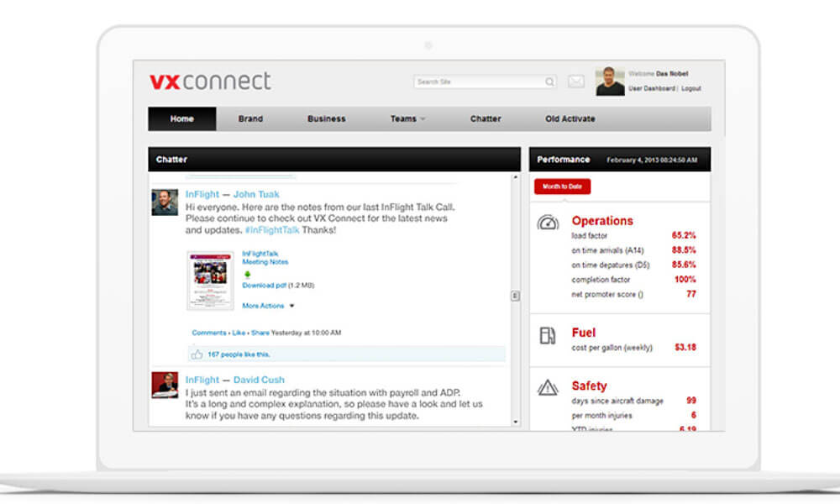
Task: Click the user profile photo in header
Action: (610, 81)
